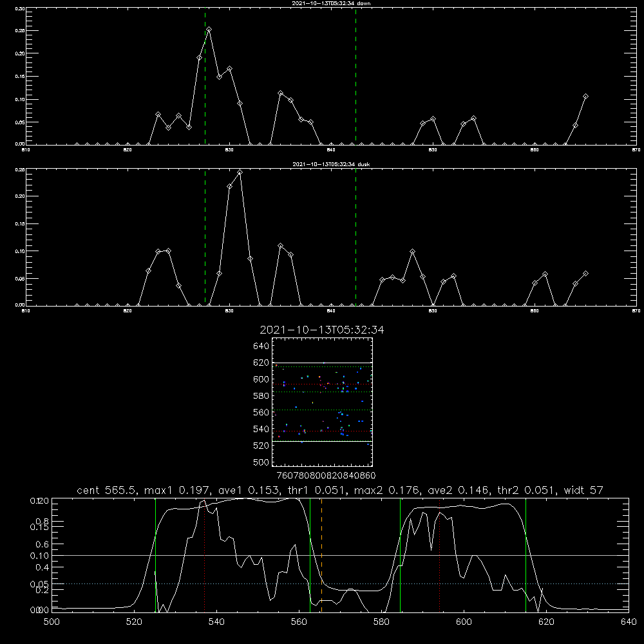Click the dawn plot title text
This screenshot has height=644, width=644.
(331, 3)
